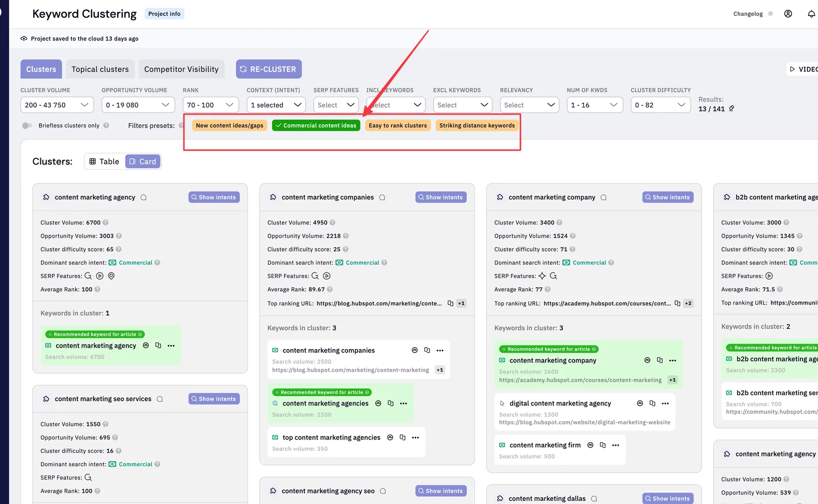Open more options for 'content marketing firm'
Image resolution: width=818 pixels, height=504 pixels.
click(616, 445)
